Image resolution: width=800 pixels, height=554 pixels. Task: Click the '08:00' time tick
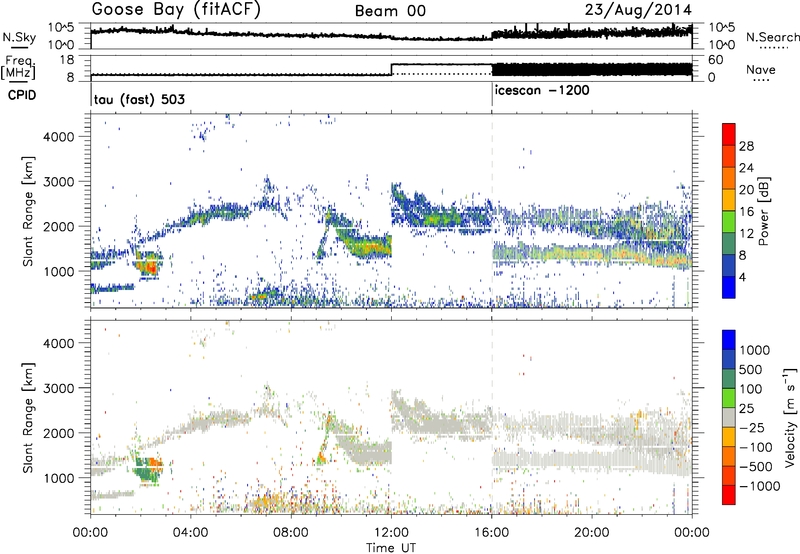point(291,533)
